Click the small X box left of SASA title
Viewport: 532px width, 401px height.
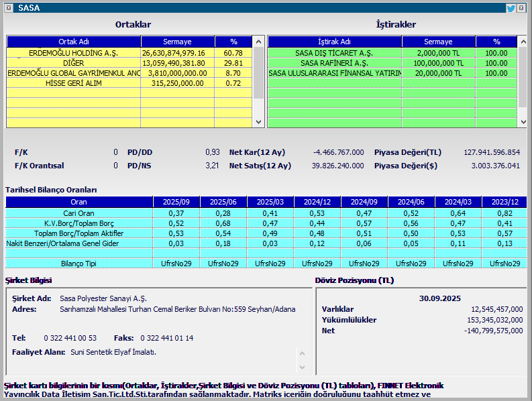(x=9, y=8)
